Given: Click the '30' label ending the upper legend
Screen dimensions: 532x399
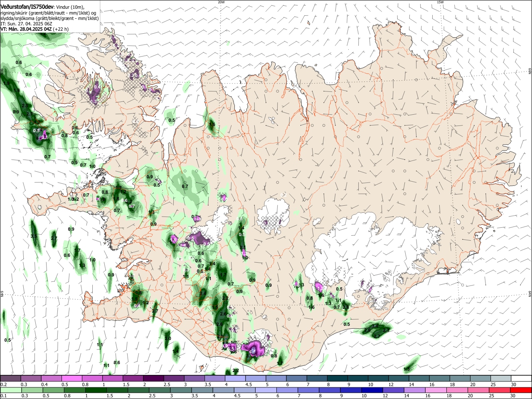Looking at the screenshot, I should (514, 384).
